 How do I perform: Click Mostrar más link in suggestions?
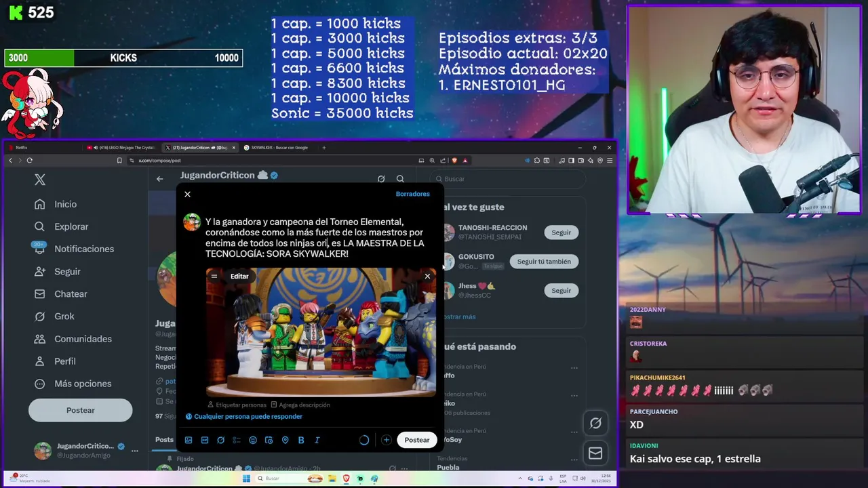pos(460,317)
